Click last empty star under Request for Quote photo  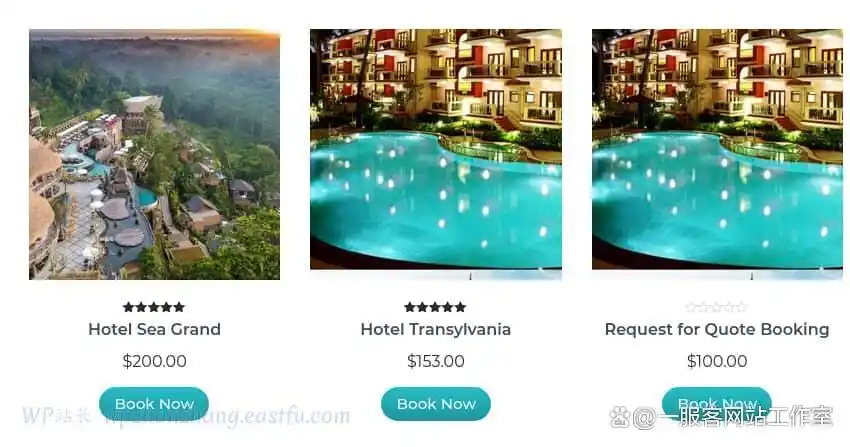[x=742, y=307]
